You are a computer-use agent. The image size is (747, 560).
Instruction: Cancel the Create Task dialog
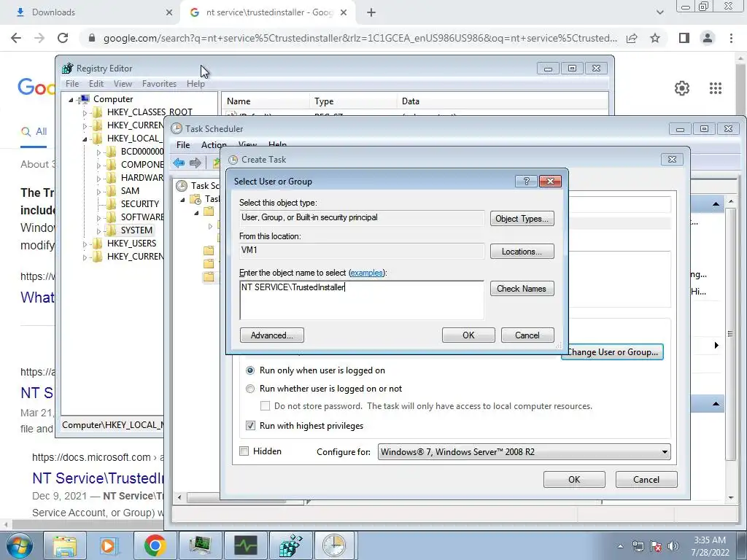(x=646, y=480)
